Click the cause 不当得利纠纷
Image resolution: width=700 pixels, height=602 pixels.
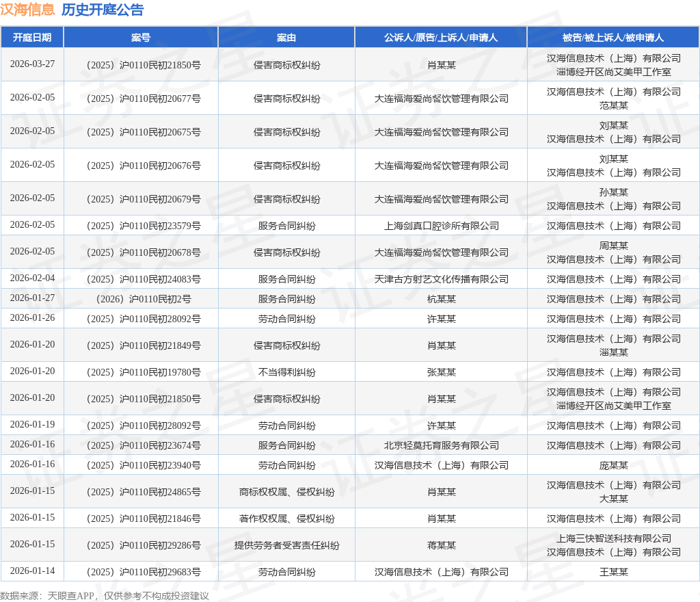click(286, 372)
